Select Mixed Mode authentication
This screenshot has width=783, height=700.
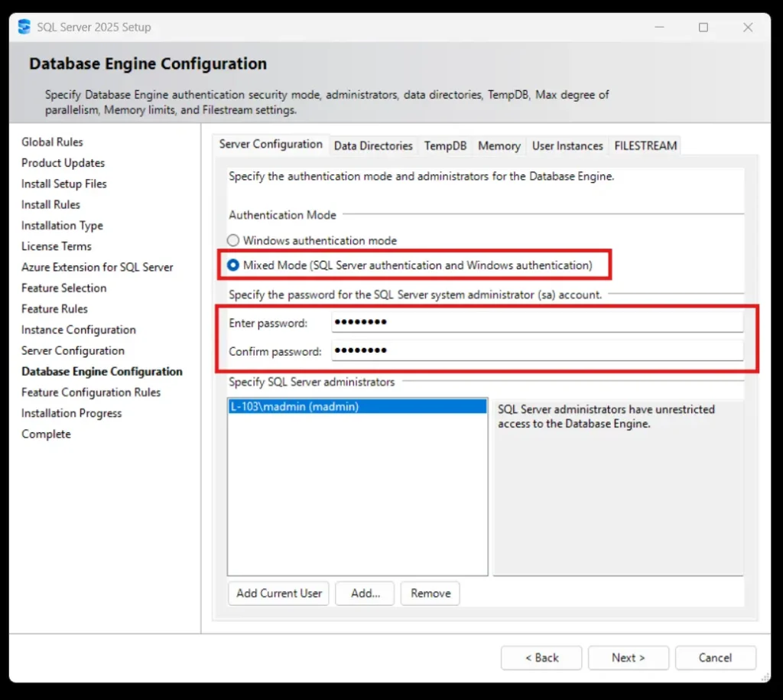tap(232, 265)
